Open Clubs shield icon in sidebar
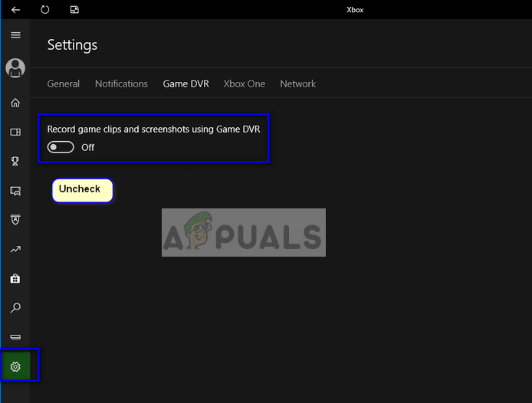This screenshot has width=532, height=403. [15, 220]
